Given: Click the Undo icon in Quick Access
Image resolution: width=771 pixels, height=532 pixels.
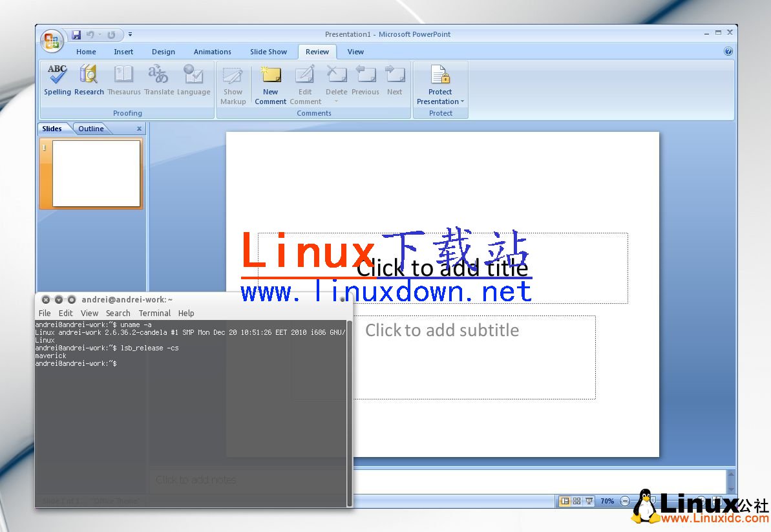Looking at the screenshot, I should point(90,34).
